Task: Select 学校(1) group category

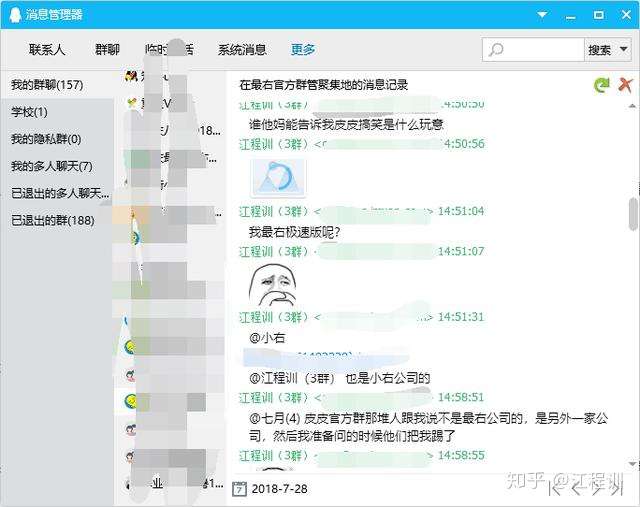Action: (x=57, y=111)
